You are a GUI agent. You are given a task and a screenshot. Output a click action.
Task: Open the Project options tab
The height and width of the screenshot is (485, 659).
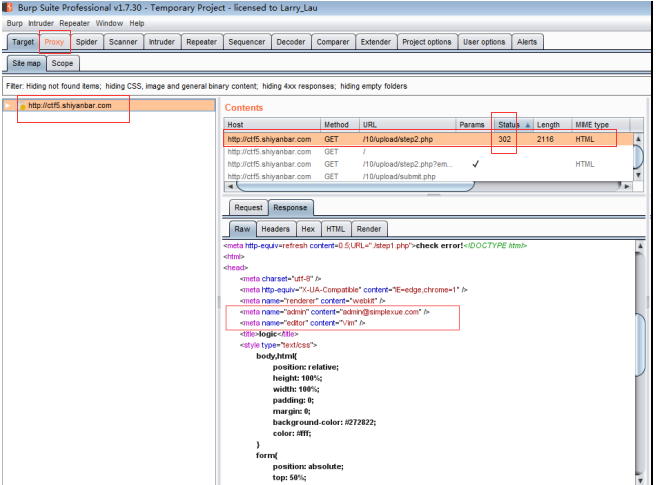coord(427,42)
